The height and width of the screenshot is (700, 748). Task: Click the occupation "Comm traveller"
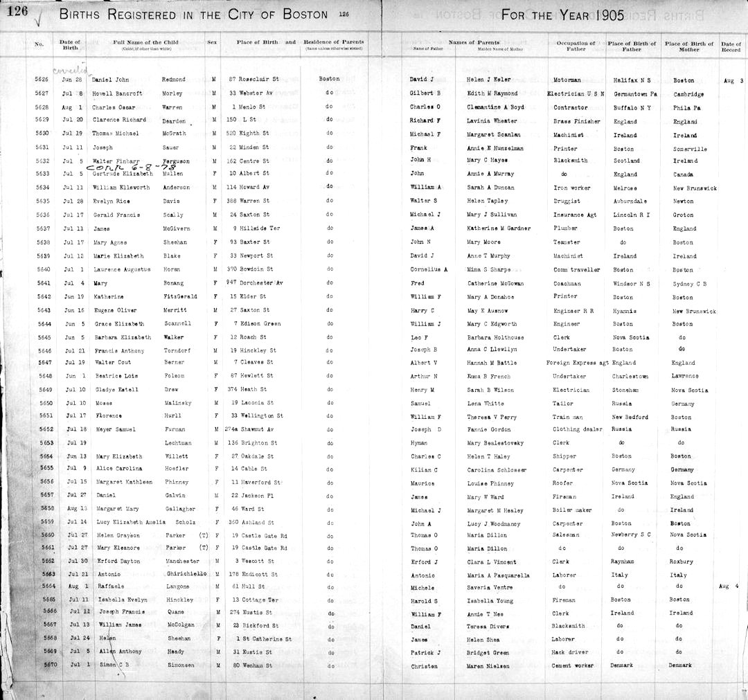[577, 270]
